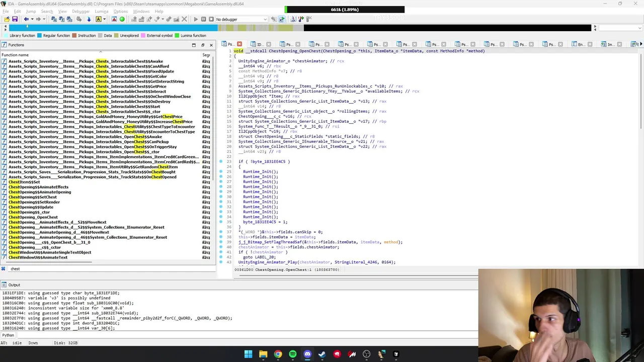Start process with the play button
The height and width of the screenshot is (362, 644).
click(196, 19)
